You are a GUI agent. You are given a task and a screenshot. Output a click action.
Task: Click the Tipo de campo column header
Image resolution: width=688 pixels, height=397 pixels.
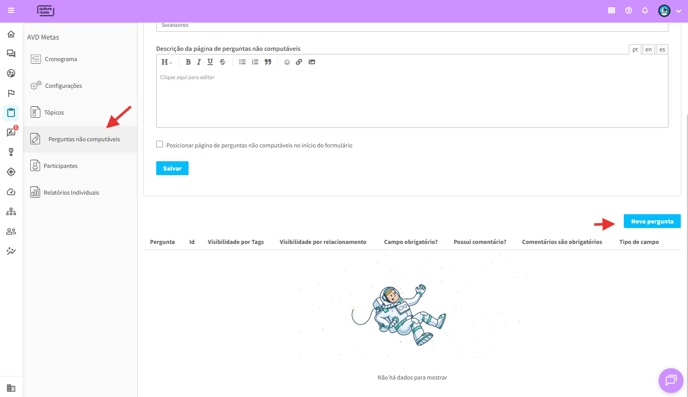click(x=639, y=242)
